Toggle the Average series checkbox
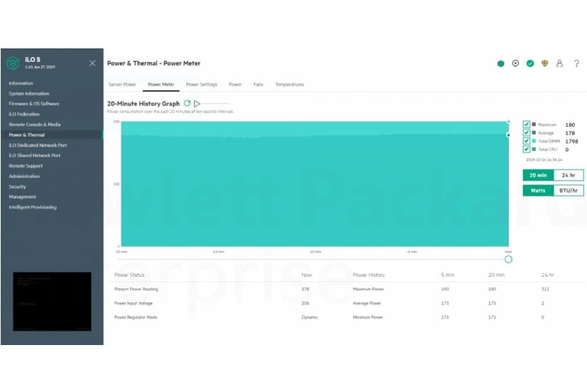 pyautogui.click(x=527, y=133)
